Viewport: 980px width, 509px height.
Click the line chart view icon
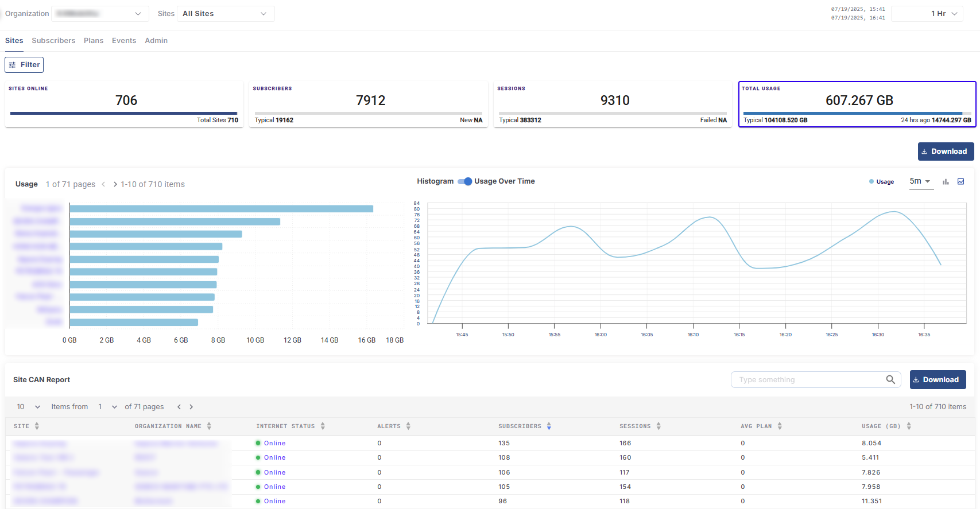[961, 182]
